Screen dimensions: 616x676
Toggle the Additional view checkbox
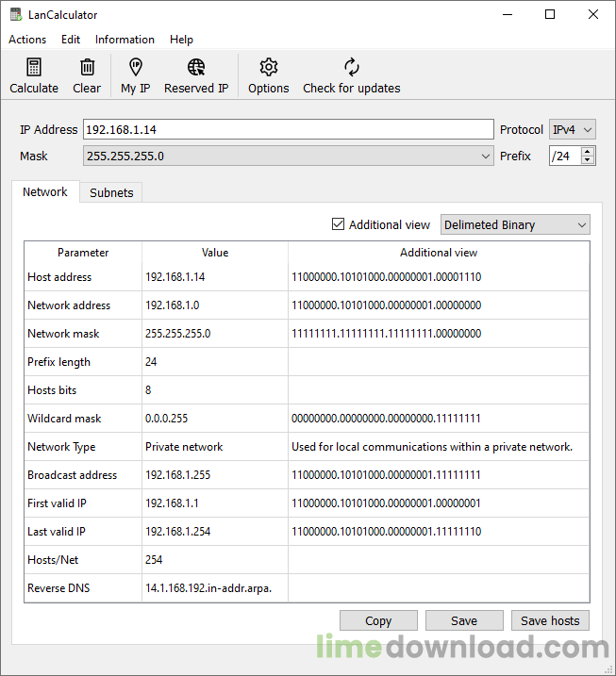339,224
